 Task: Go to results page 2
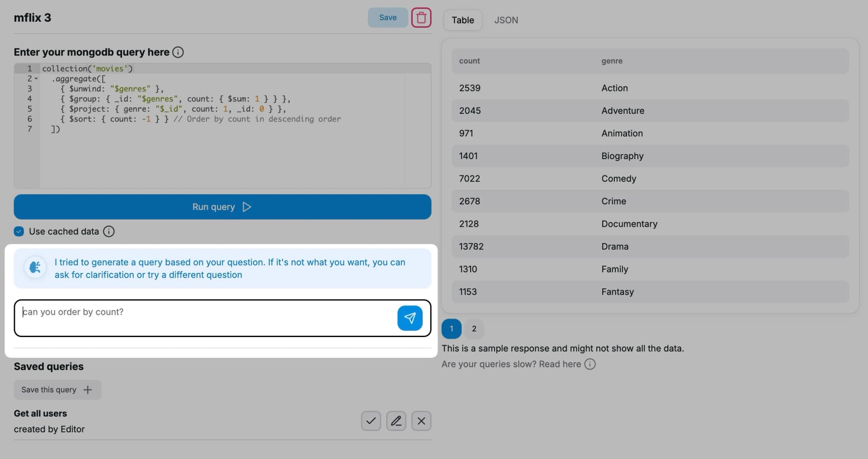(x=474, y=329)
